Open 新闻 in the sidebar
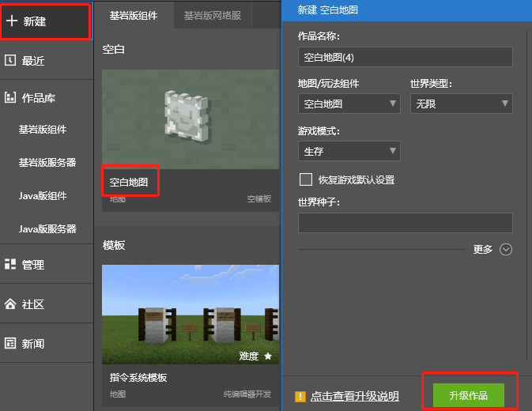Image resolution: width=532 pixels, height=411 pixels. click(47, 344)
